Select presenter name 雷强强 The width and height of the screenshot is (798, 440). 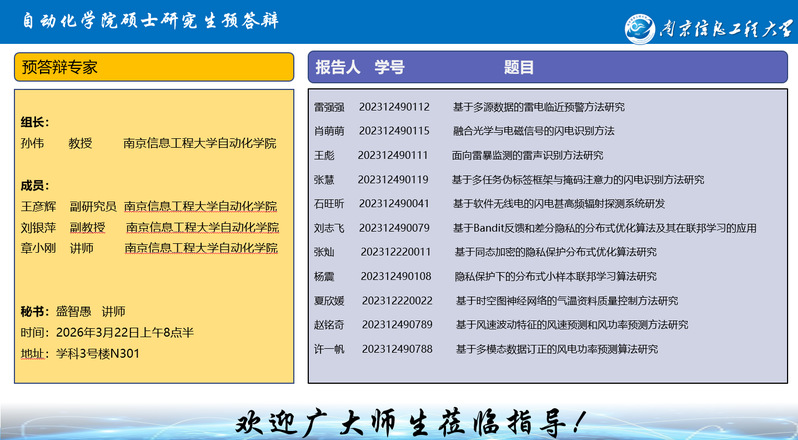point(329,107)
